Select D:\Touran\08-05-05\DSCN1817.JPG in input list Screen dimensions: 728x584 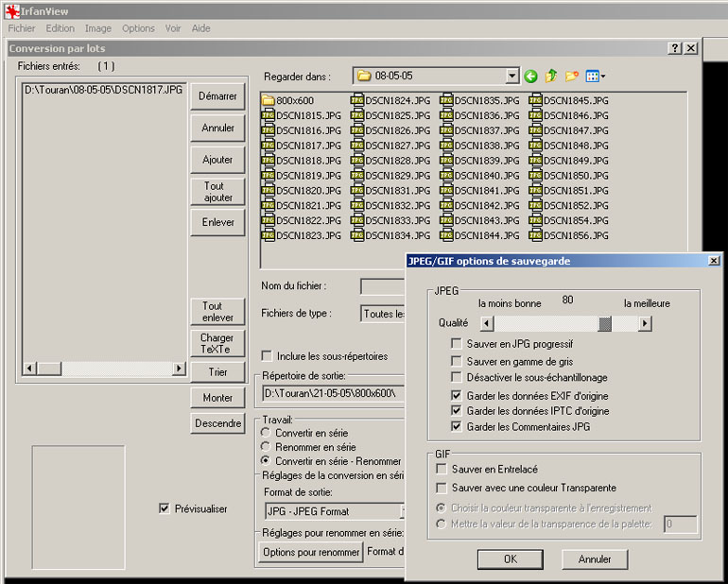click(x=104, y=90)
